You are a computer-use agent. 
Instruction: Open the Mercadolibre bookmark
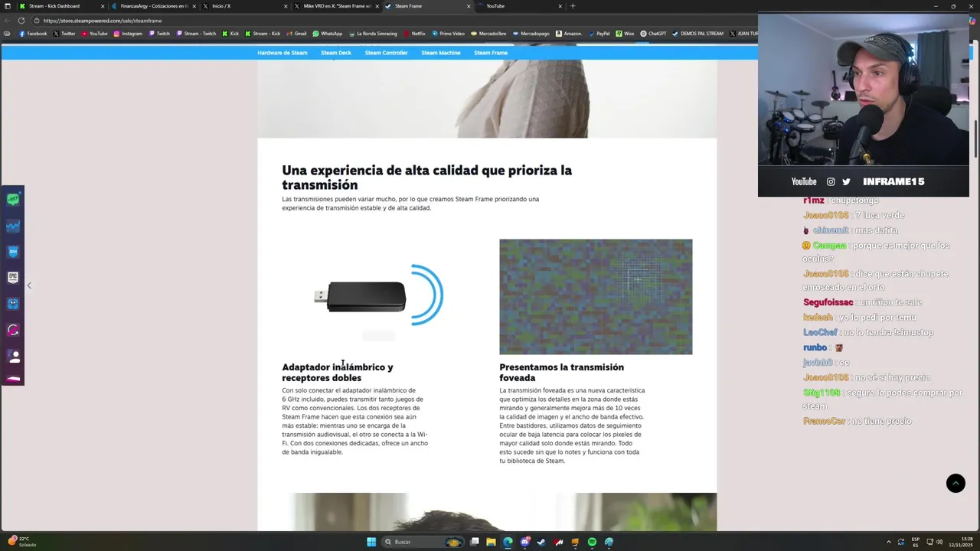pyautogui.click(x=488, y=34)
